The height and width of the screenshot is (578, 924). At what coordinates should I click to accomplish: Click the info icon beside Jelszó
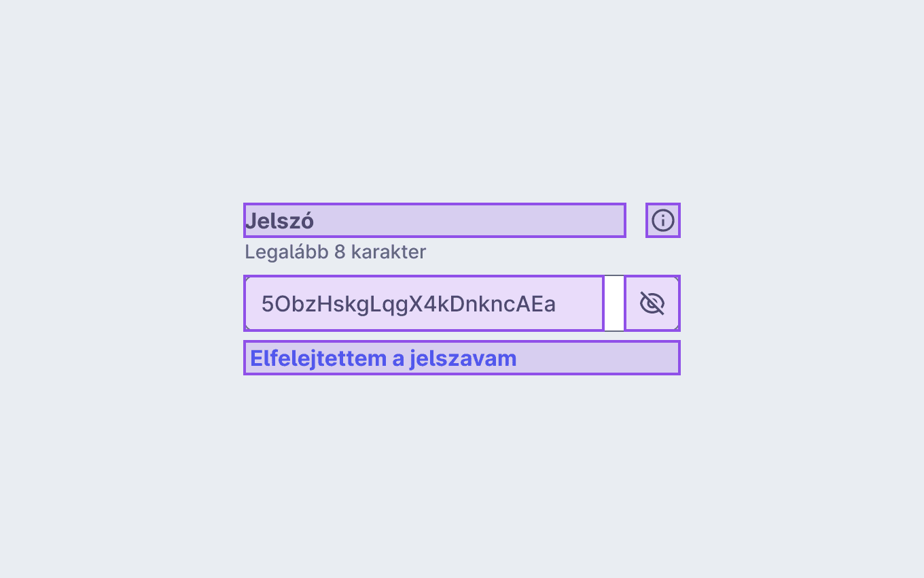tap(662, 220)
